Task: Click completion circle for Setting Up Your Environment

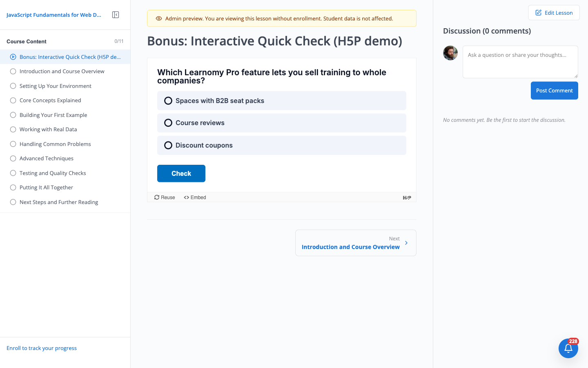Action: [x=13, y=86]
